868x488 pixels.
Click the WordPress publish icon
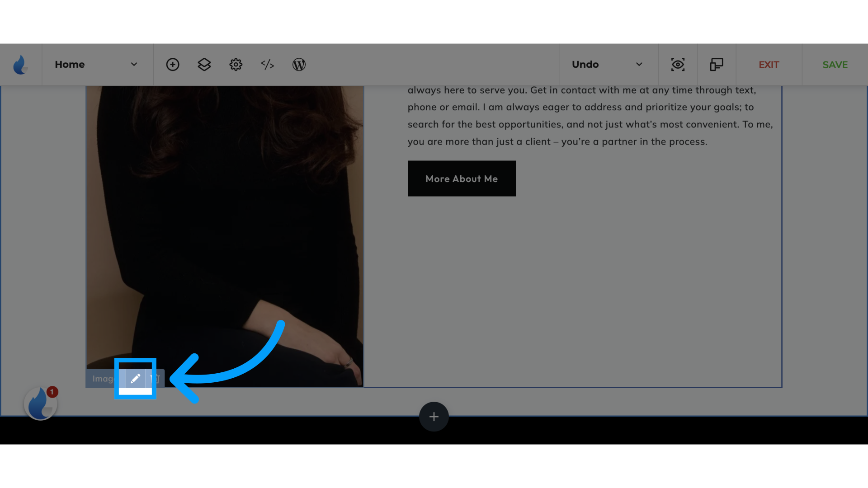(299, 64)
